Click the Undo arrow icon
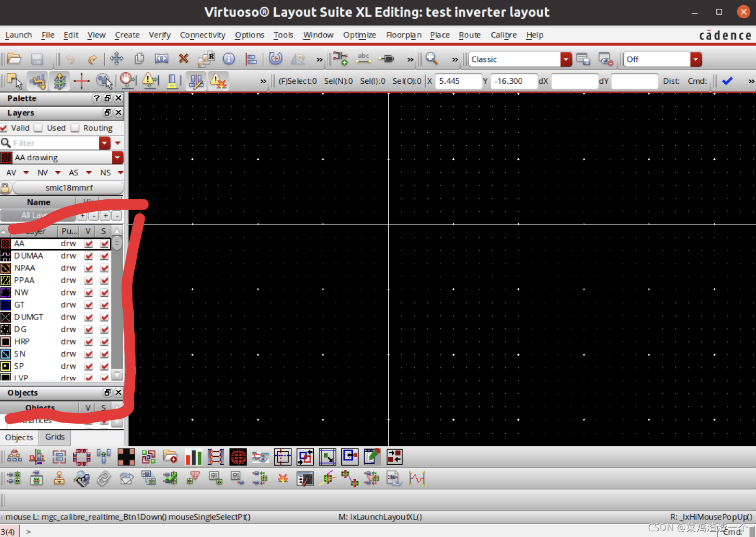Image resolution: width=756 pixels, height=537 pixels. 70,59
